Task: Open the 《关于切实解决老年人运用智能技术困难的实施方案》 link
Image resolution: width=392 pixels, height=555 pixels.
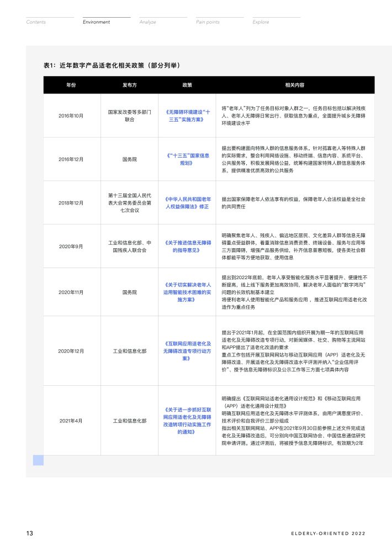Action: tap(187, 292)
